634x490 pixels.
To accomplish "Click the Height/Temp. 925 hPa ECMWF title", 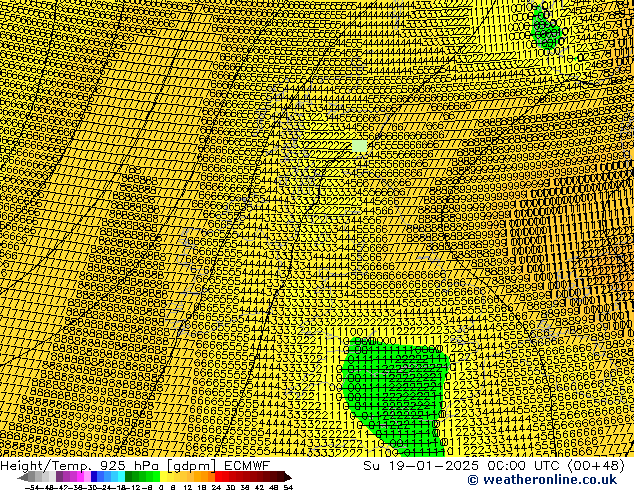I will [135, 465].
